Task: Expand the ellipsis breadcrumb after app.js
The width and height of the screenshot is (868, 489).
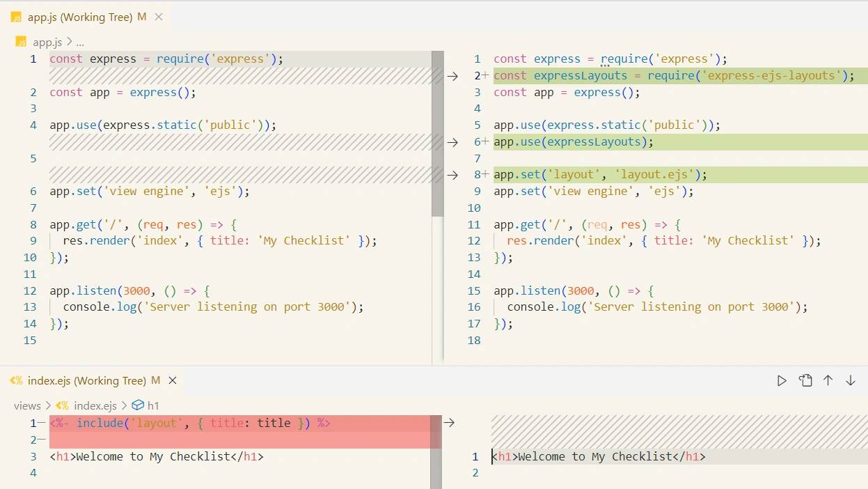Action: click(79, 42)
